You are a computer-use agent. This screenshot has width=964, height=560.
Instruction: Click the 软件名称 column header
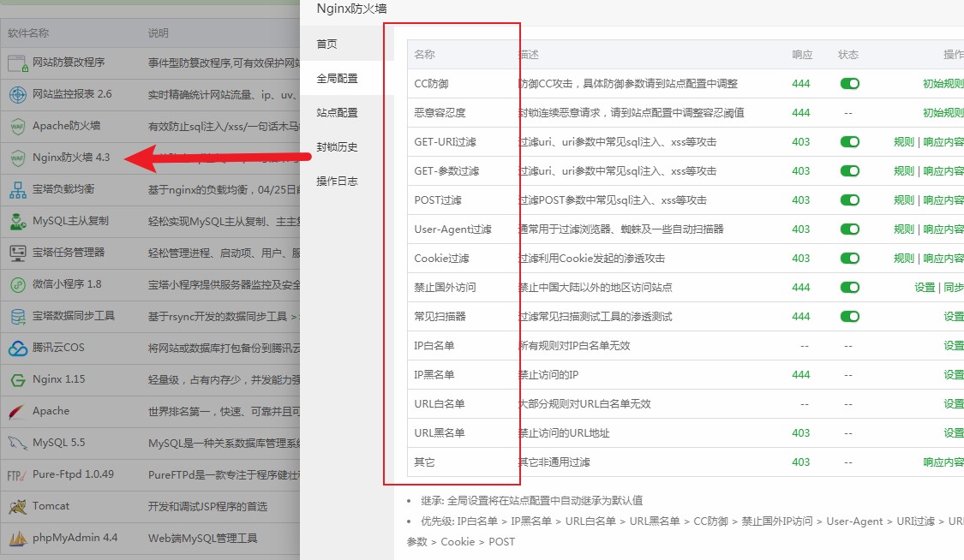pos(28,33)
